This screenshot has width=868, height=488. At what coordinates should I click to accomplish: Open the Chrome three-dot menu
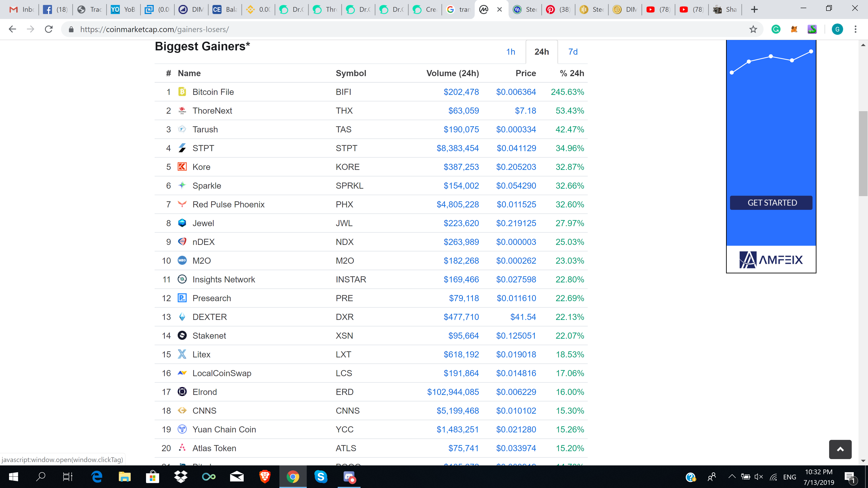tap(855, 29)
